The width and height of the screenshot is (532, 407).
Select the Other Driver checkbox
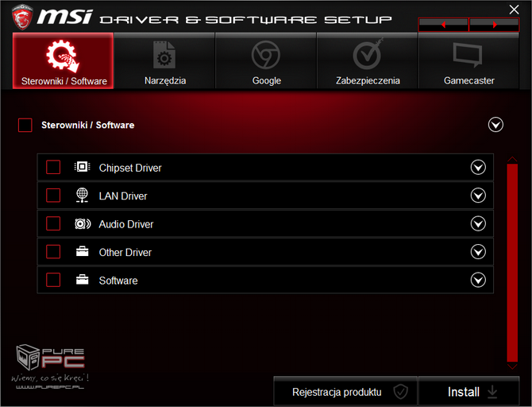tap(53, 252)
